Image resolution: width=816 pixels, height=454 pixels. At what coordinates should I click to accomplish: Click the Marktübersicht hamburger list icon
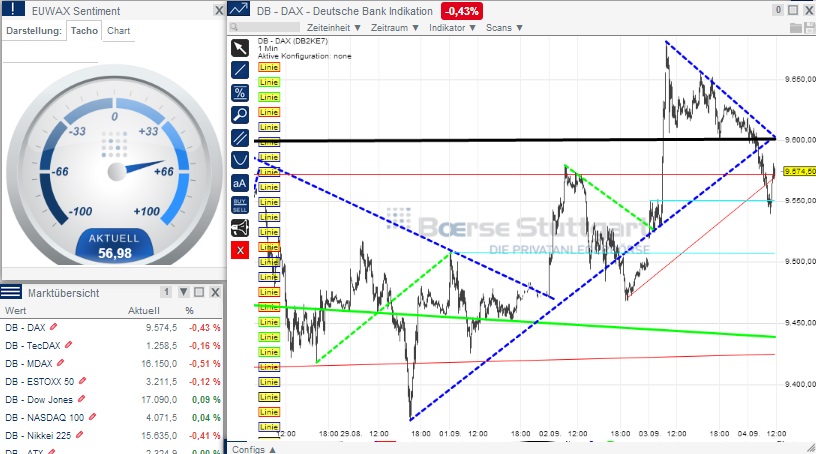(x=11, y=292)
